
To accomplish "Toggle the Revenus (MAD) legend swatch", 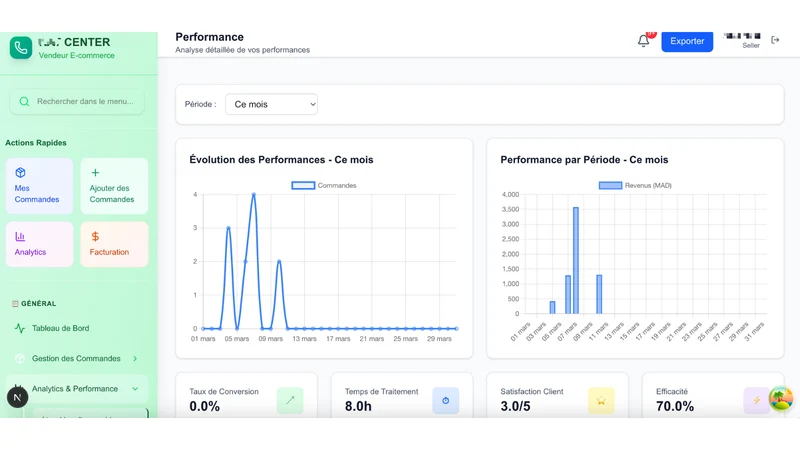I will click(x=610, y=186).
